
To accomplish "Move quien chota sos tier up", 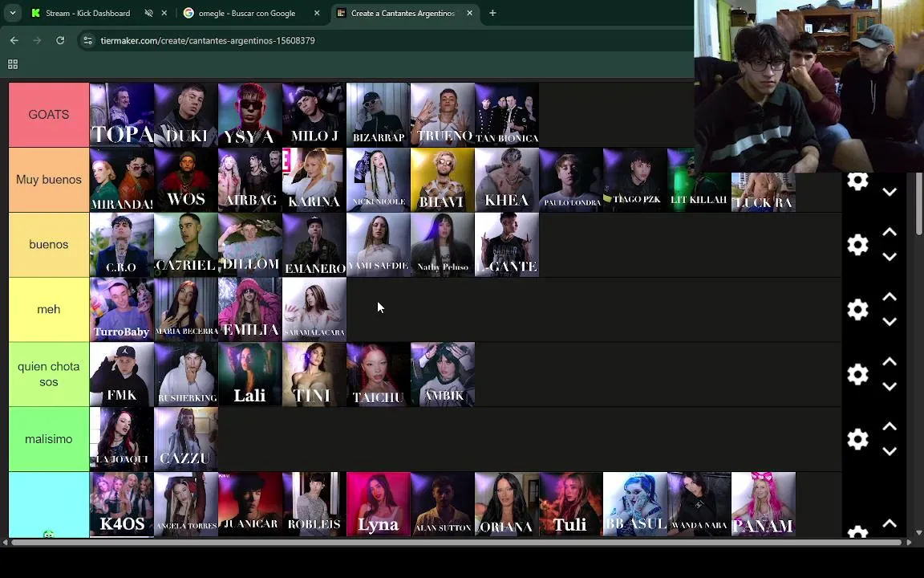I will coord(890,361).
